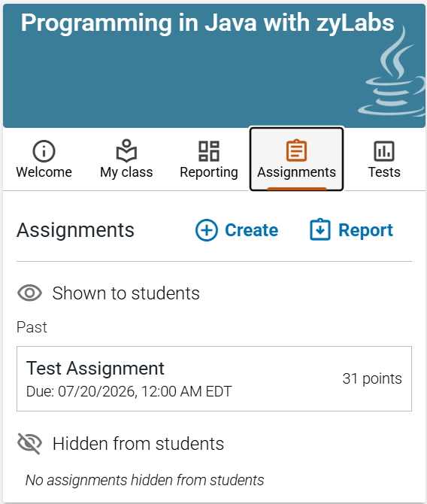The height and width of the screenshot is (504, 427).
Task: Click the Reporting dashboard grid icon
Action: point(209,151)
